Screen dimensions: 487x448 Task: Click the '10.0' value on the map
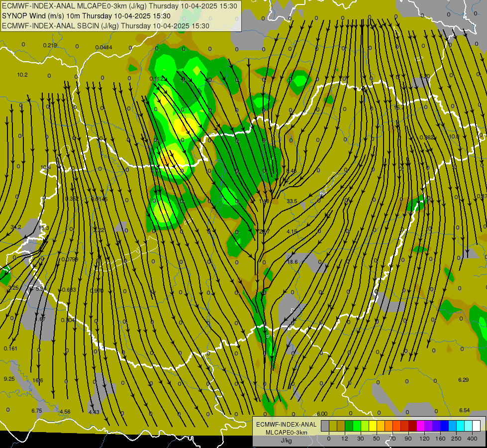click(x=454, y=136)
